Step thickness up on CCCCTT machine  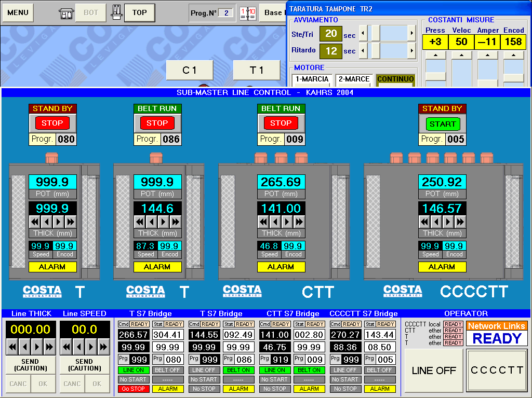448,222
